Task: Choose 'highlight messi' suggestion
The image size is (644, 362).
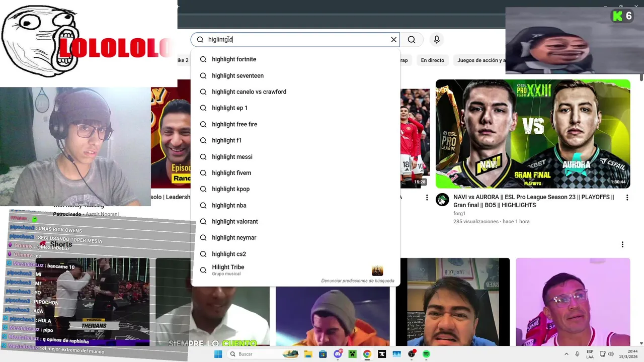Action: [295, 156]
